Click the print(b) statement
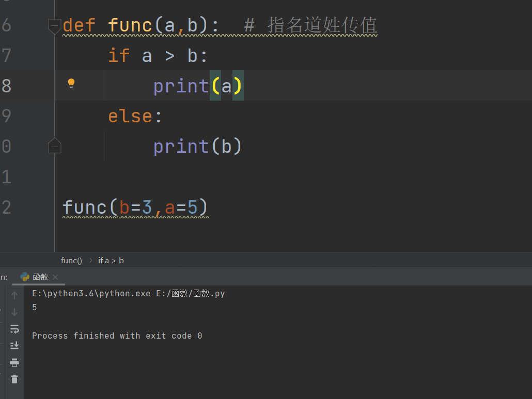The width and height of the screenshot is (532, 399). click(197, 147)
